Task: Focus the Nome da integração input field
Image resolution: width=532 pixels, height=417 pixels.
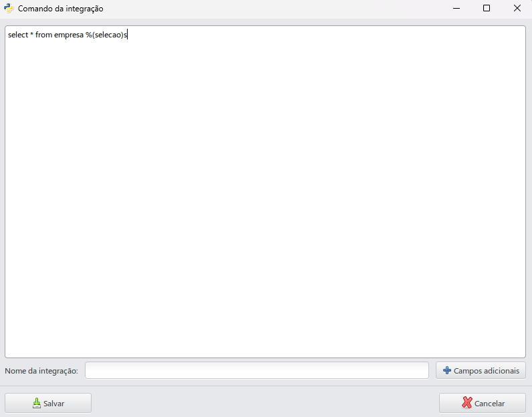Action: (257, 370)
